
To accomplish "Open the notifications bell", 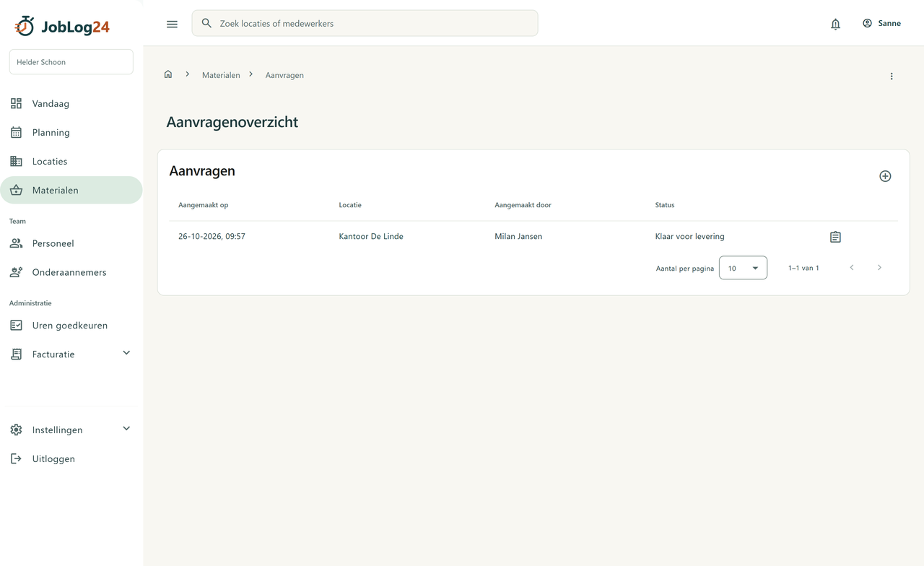I will tap(835, 24).
